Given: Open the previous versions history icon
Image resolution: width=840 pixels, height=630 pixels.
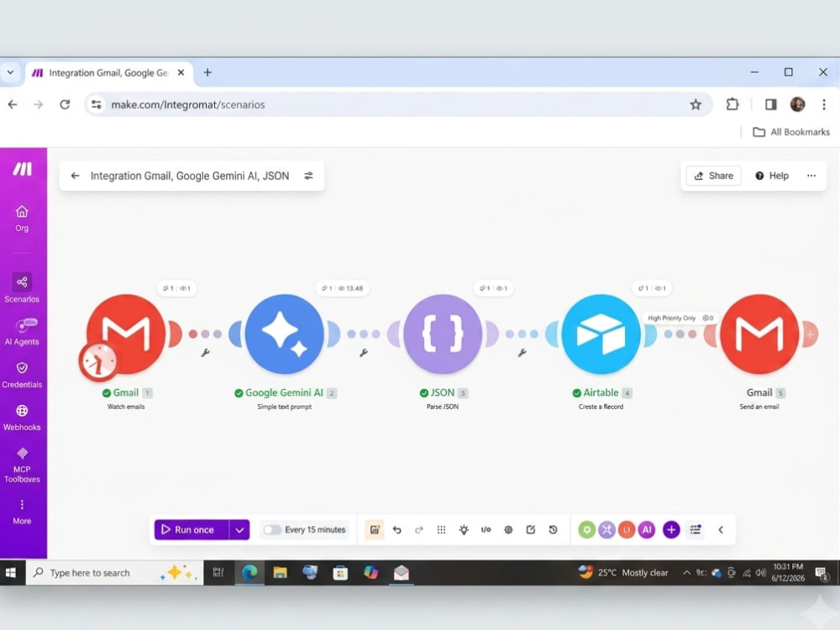Looking at the screenshot, I should (x=553, y=530).
